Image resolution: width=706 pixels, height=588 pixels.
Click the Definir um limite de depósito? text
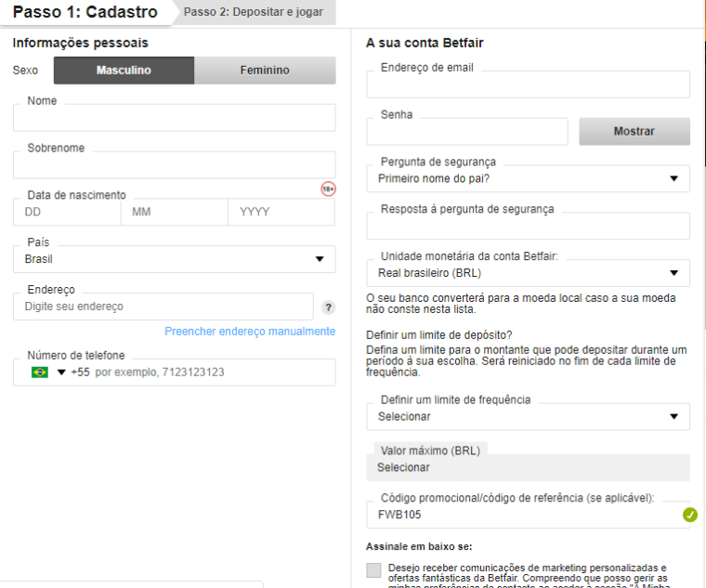(x=439, y=335)
